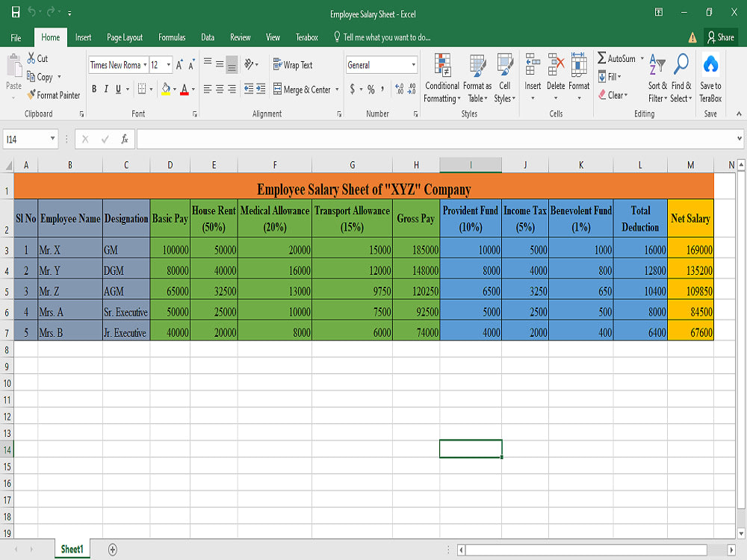Click the AutoSum button
The width and height of the screenshot is (747, 560).
[619, 57]
